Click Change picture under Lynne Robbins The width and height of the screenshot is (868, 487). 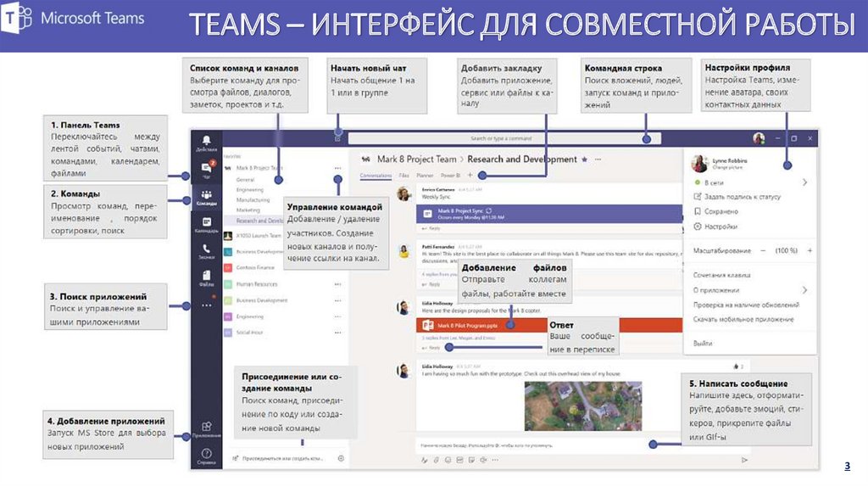[x=727, y=167]
